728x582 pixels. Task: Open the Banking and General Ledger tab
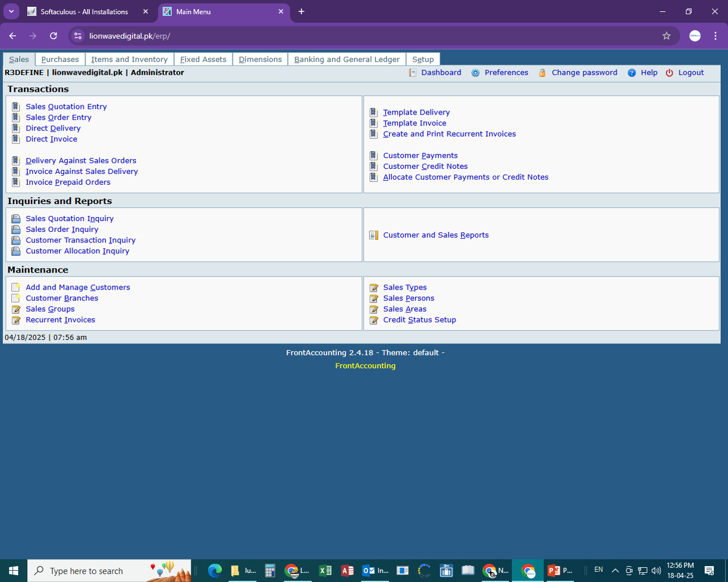pyautogui.click(x=346, y=59)
